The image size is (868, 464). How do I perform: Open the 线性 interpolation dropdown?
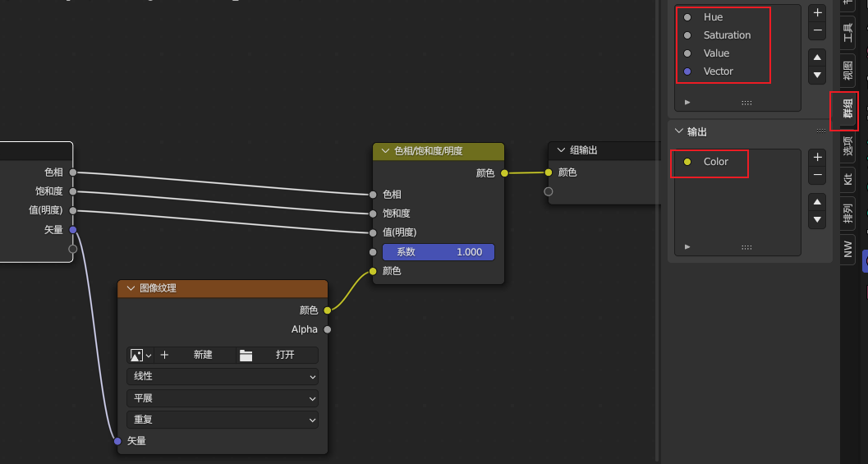pos(222,376)
